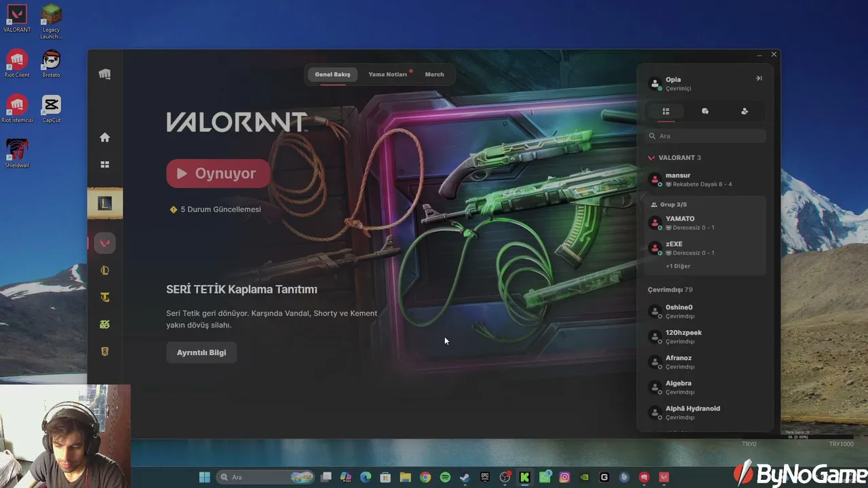
Task: Select friend mansur in the list
Action: click(705, 180)
